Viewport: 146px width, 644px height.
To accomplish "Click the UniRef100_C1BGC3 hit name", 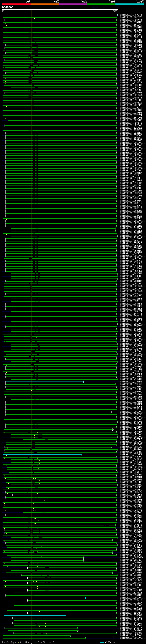I will click(x=131, y=407).
